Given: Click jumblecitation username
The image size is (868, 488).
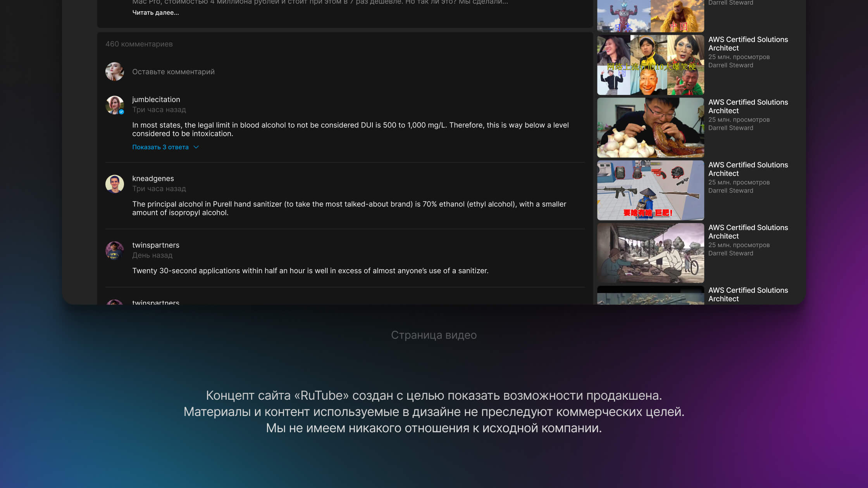Looking at the screenshot, I should click(156, 100).
